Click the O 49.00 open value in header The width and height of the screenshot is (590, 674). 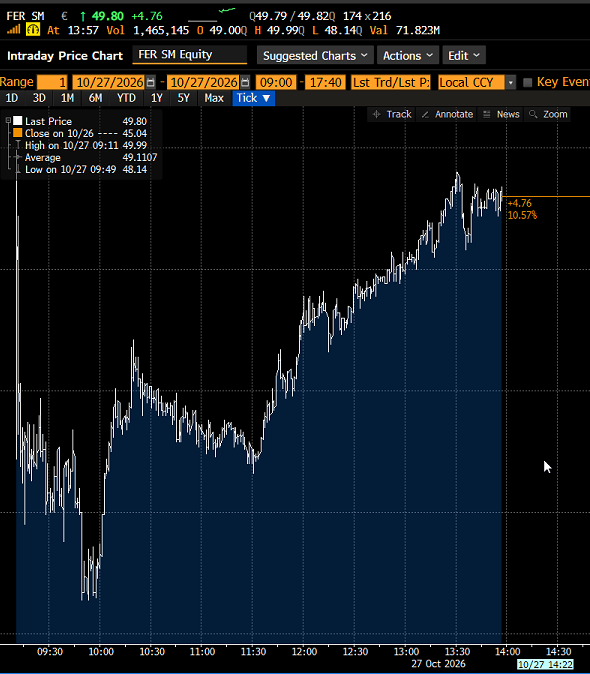pyautogui.click(x=222, y=30)
